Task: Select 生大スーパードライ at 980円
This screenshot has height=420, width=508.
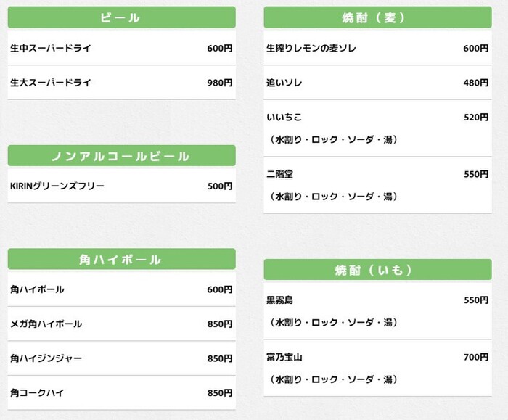Action: pos(51,83)
